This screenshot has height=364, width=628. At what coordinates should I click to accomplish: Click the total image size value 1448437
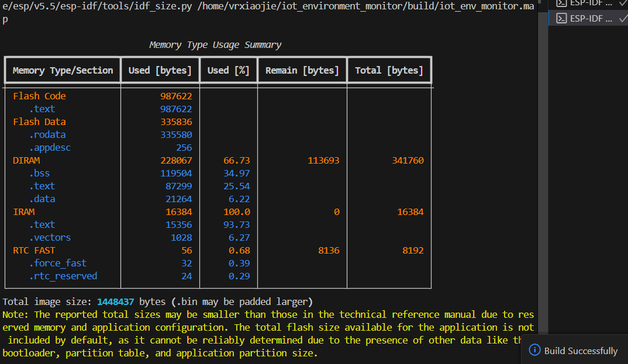(115, 302)
